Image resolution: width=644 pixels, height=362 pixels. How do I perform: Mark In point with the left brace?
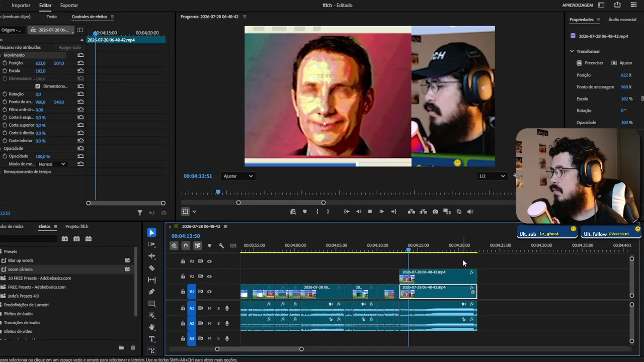click(317, 212)
